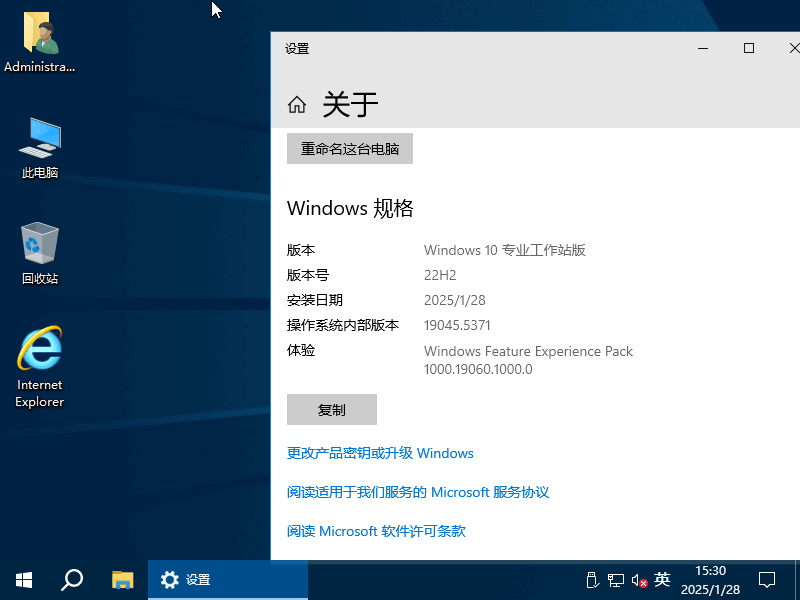Image resolution: width=800 pixels, height=600 pixels.
Task: Open the Windows Start menu
Action: (24, 580)
